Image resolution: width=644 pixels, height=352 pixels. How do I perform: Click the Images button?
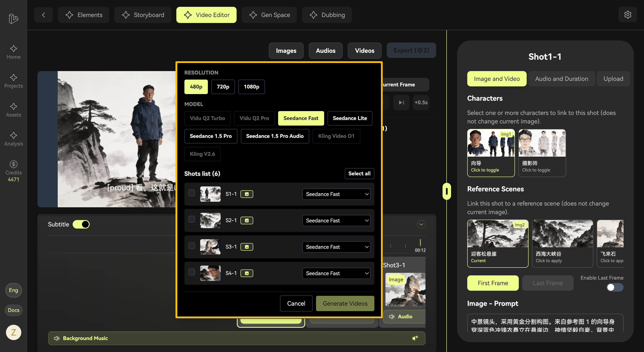click(286, 51)
